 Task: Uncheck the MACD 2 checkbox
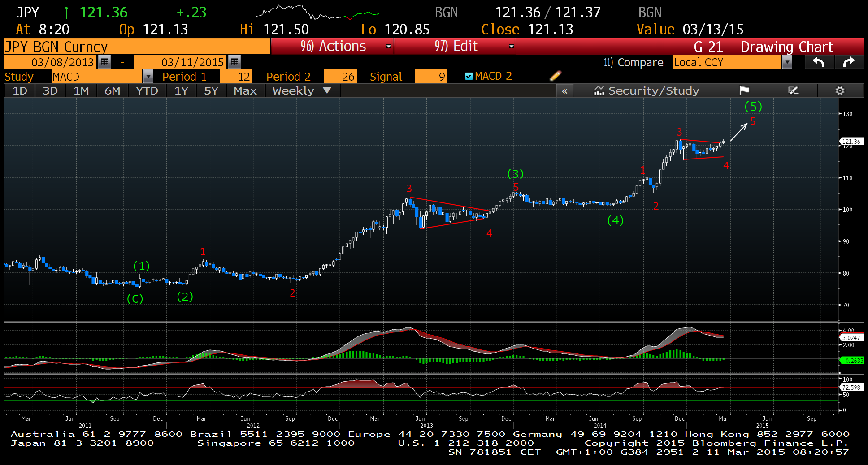469,76
